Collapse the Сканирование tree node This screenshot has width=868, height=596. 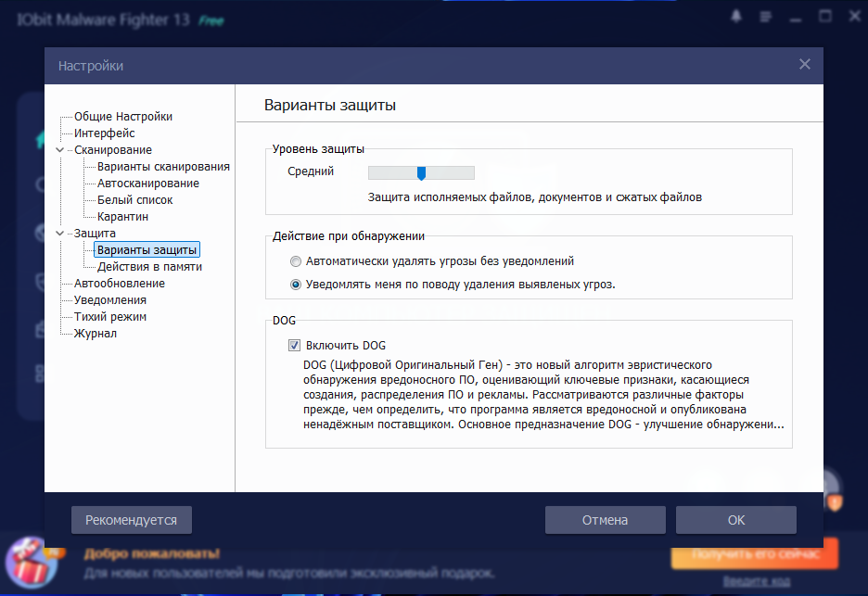coord(59,150)
